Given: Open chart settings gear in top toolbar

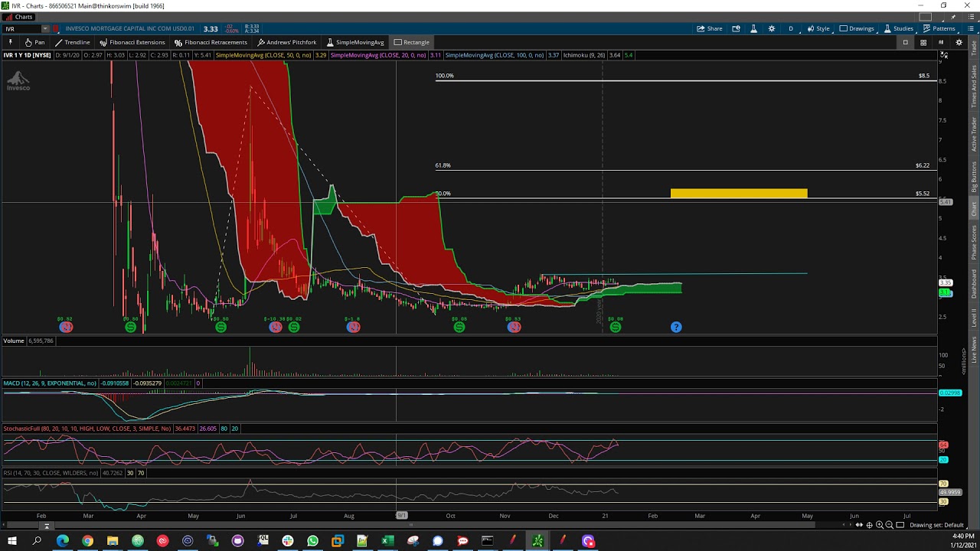Looking at the screenshot, I should click(x=771, y=28).
